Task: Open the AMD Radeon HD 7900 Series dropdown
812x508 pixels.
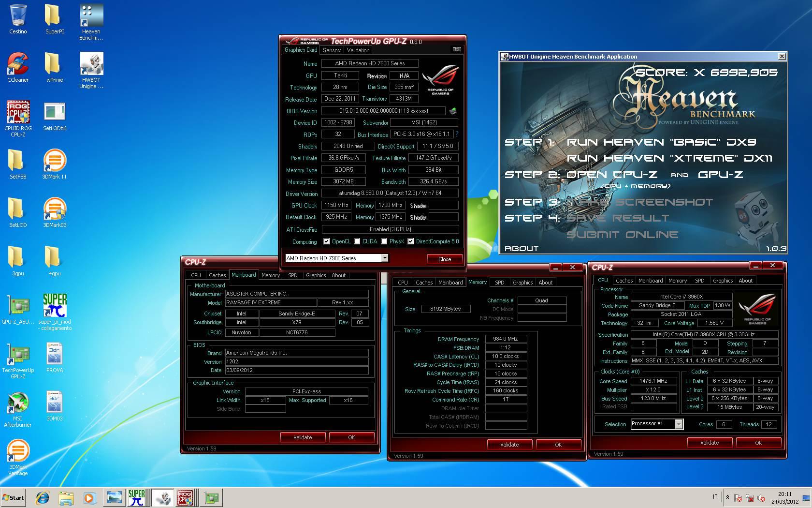Action: click(x=385, y=258)
